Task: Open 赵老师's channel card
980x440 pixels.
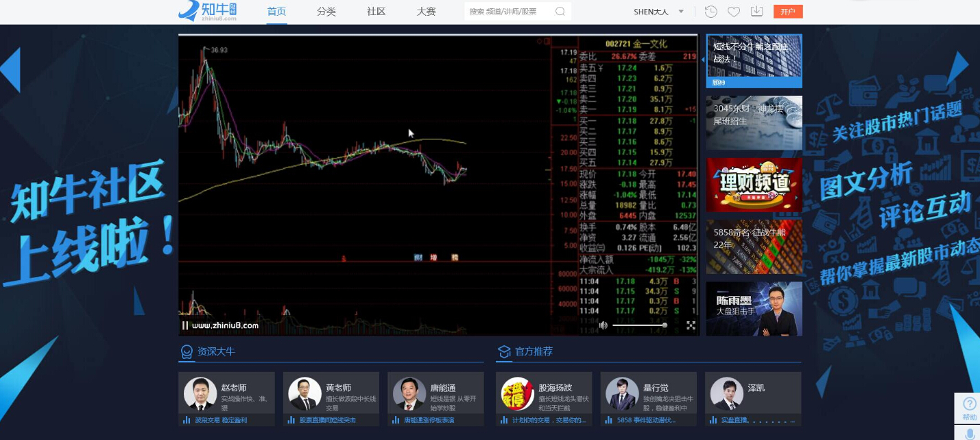Action: coord(226,399)
